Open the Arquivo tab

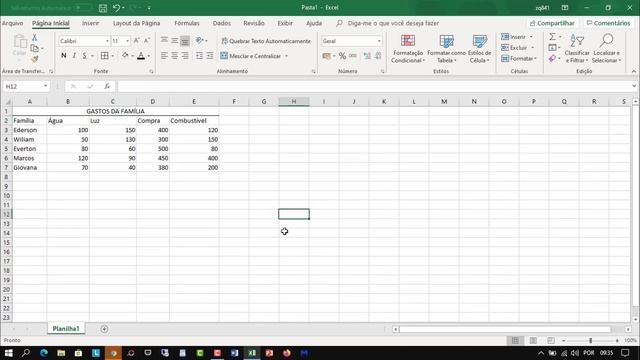point(13,23)
